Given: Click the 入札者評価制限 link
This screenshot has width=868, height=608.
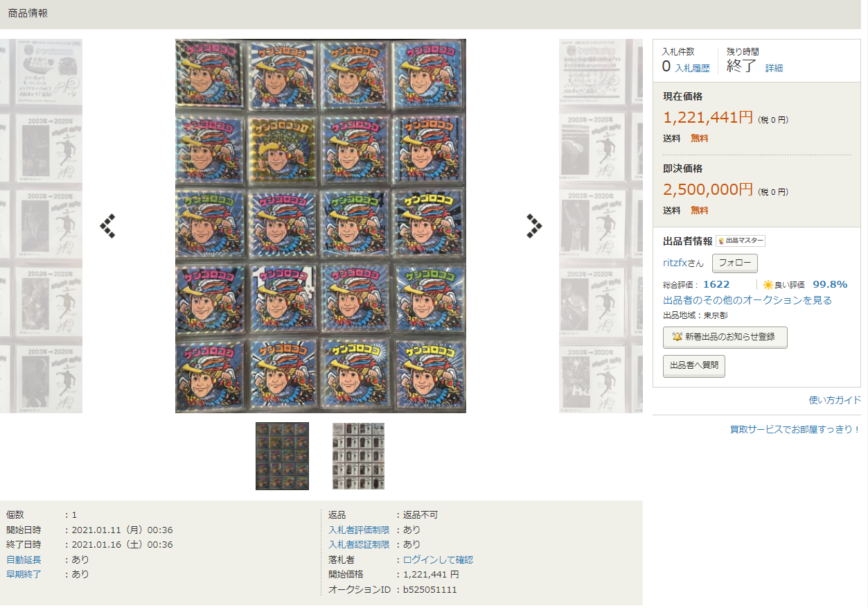Looking at the screenshot, I should click(359, 530).
